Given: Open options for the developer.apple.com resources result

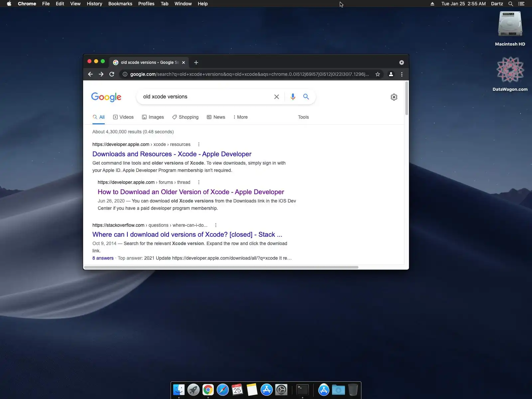Looking at the screenshot, I should click(x=199, y=144).
